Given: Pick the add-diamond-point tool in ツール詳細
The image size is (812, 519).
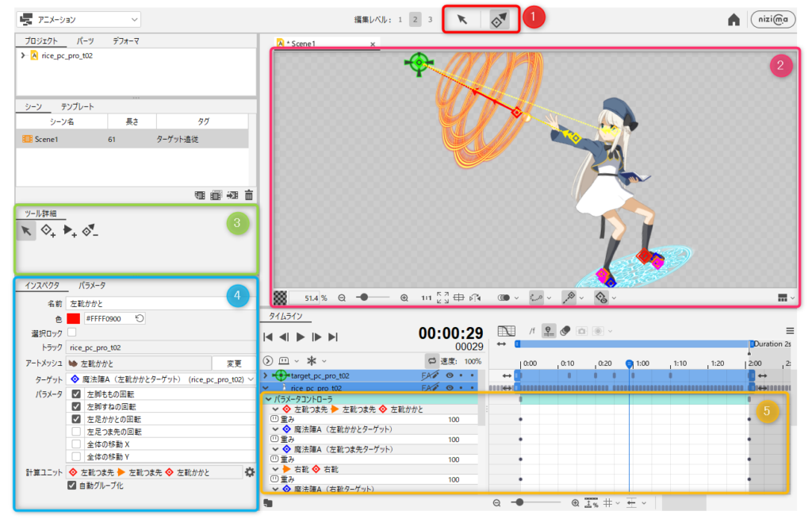Looking at the screenshot, I should pos(48,231).
